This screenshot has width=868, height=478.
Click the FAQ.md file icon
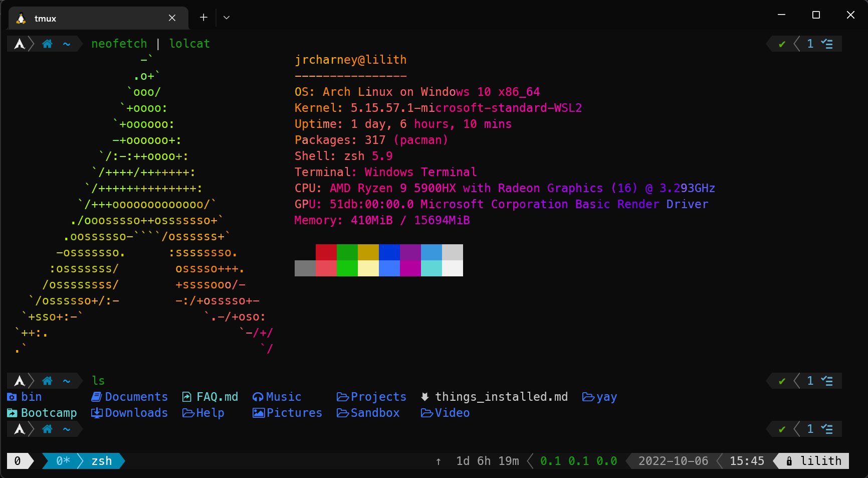pyautogui.click(x=187, y=397)
